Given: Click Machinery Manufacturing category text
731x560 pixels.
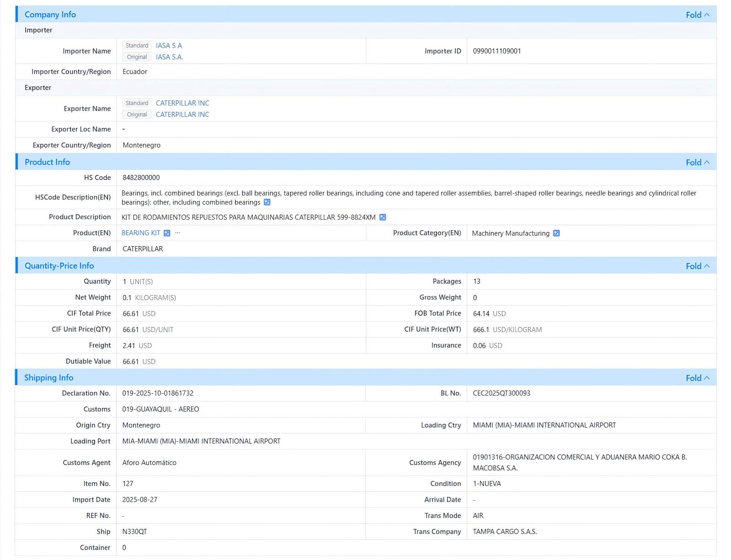Looking at the screenshot, I should [x=511, y=233].
